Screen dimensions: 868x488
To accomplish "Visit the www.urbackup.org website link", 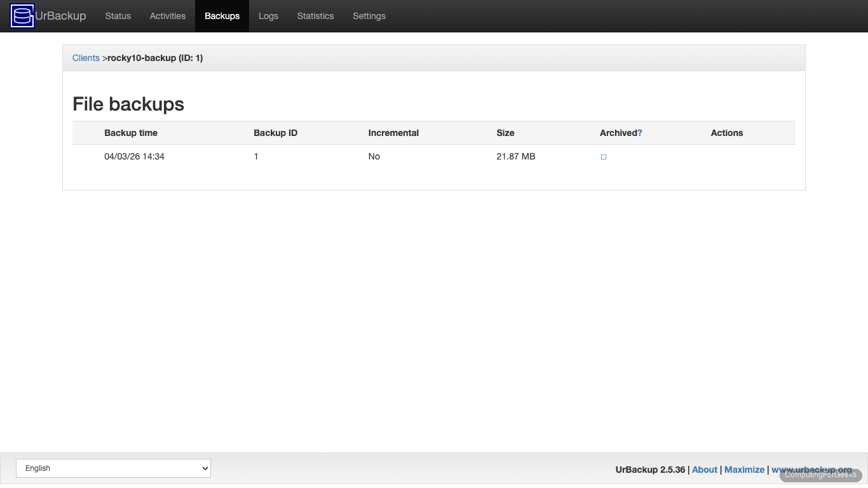I will (813, 469).
